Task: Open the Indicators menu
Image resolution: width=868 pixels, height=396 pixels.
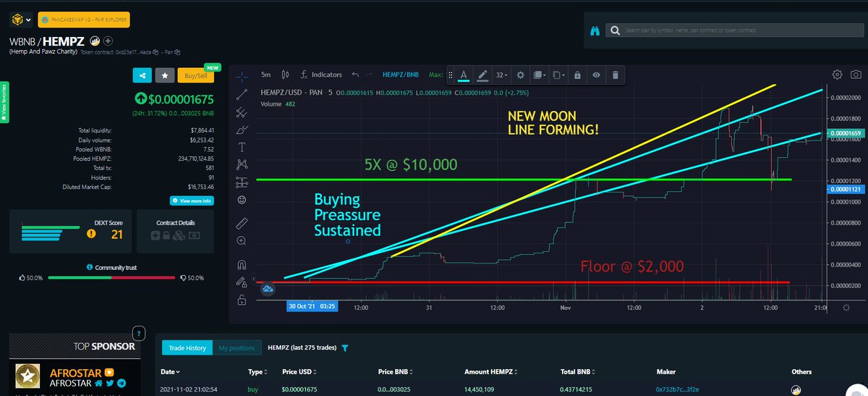Action: click(321, 75)
